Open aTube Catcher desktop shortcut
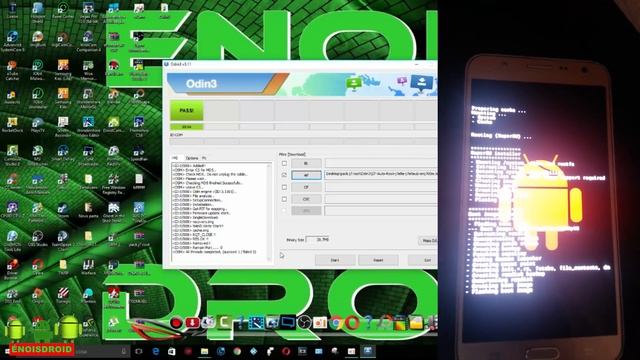The image size is (640, 360). [12, 70]
